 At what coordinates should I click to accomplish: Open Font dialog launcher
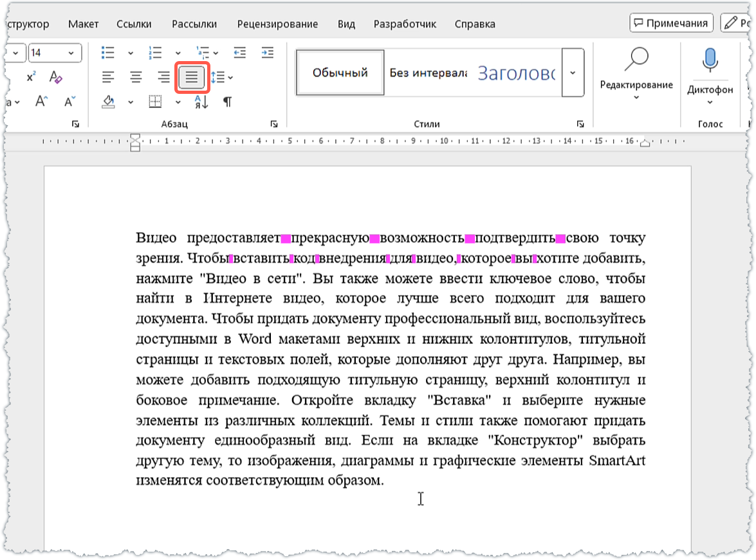coord(75,124)
